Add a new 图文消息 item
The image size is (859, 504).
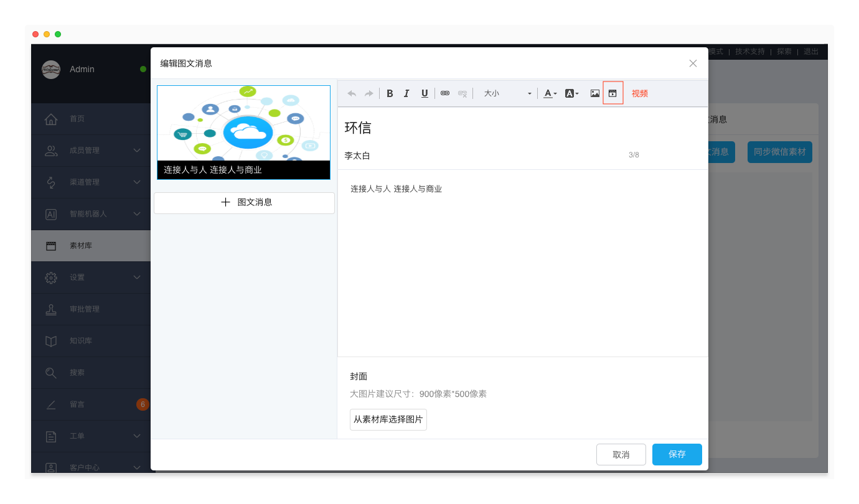tap(244, 203)
